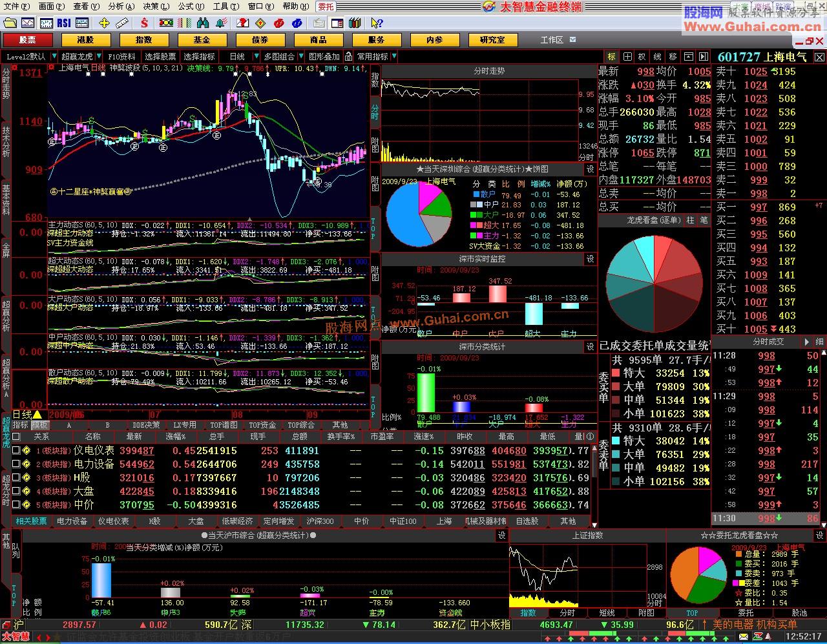The image size is (827, 644).
Task: Click the help cursor question icon
Action: coord(377,23)
